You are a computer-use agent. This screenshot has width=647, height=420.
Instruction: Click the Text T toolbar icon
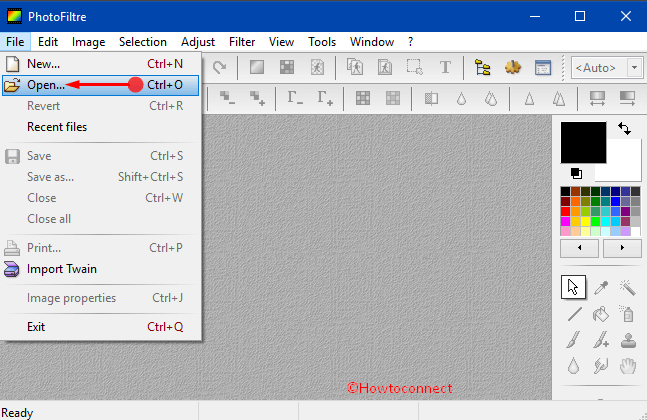click(445, 67)
